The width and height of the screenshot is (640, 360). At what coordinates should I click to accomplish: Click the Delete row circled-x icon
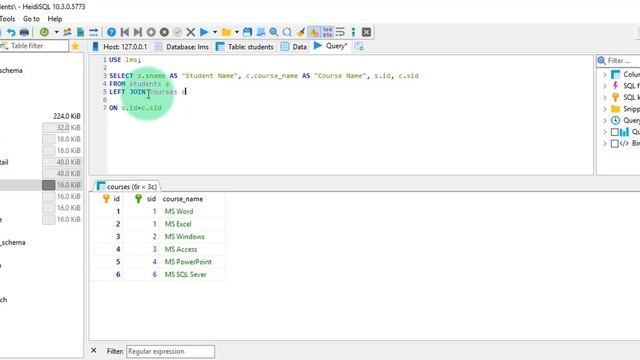click(x=164, y=32)
